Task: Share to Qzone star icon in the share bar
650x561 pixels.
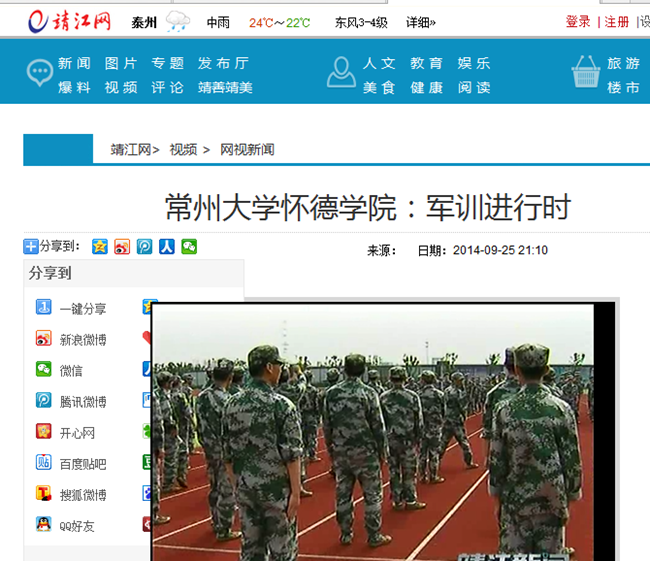Action: pyautogui.click(x=99, y=247)
